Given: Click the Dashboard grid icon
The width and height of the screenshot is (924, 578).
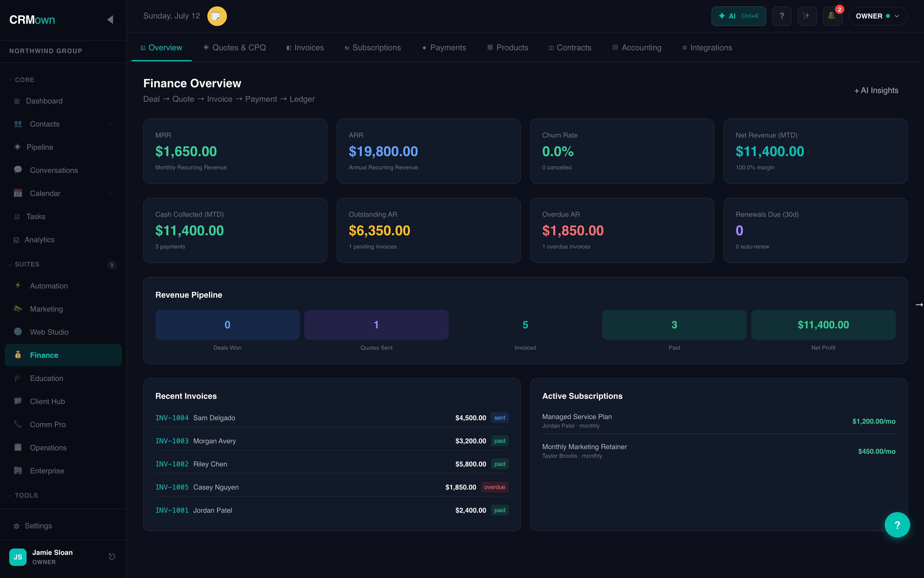Looking at the screenshot, I should [x=17, y=101].
